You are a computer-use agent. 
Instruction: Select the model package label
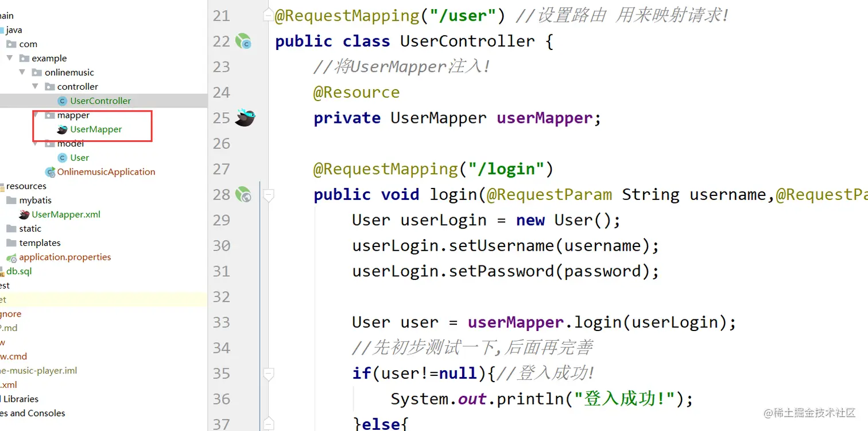[71, 144]
